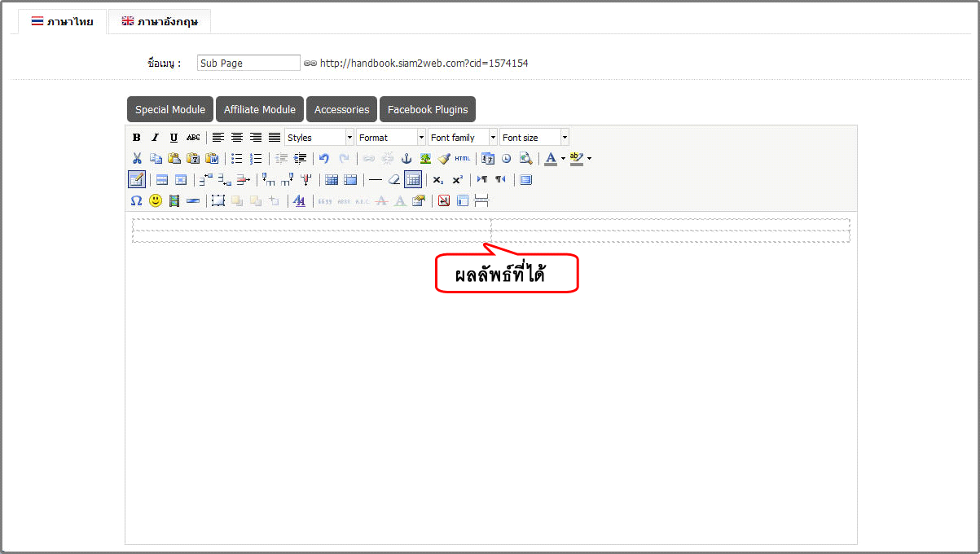Expand the highlight color picker arrow
This screenshot has width=980, height=554.
589,159
